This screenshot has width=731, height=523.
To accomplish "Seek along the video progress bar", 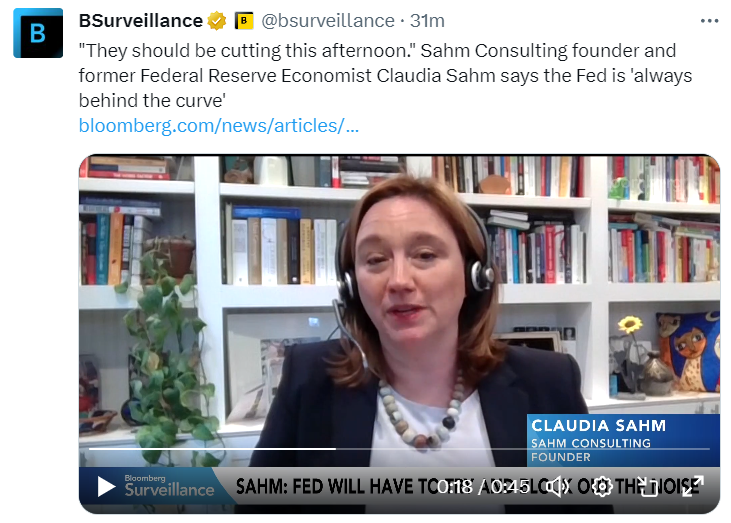I will click(x=399, y=449).
